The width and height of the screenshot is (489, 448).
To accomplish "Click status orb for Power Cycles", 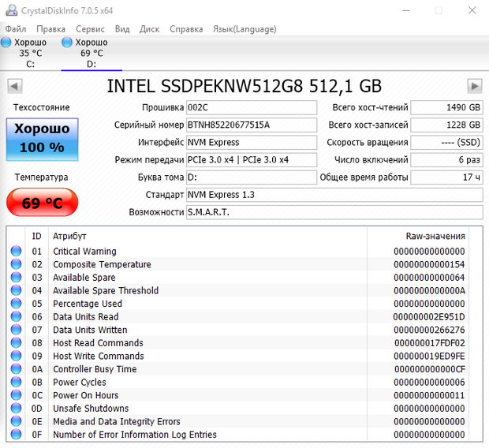I will point(17,383).
